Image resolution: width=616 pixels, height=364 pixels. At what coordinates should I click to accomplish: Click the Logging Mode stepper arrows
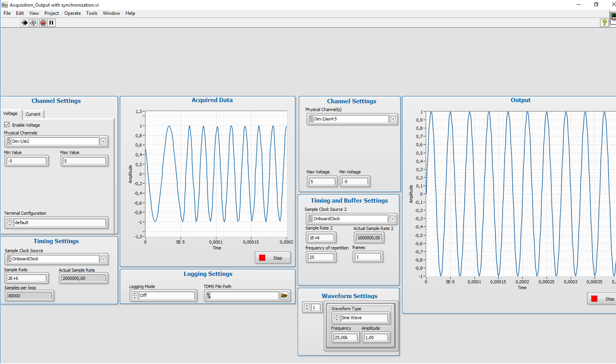(135, 296)
